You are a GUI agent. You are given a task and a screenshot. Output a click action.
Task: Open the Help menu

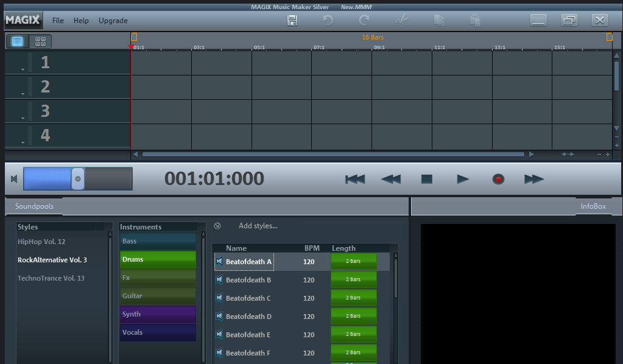[x=81, y=21]
